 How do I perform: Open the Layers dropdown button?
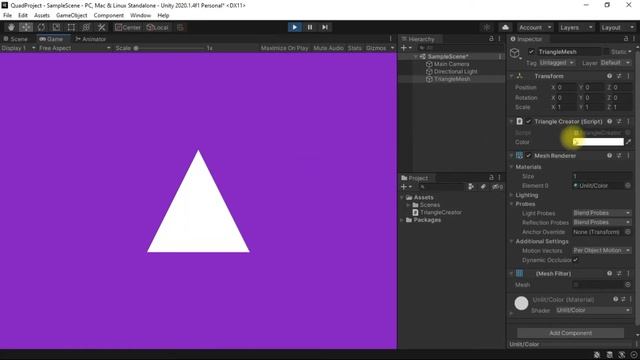pyautogui.click(x=576, y=27)
